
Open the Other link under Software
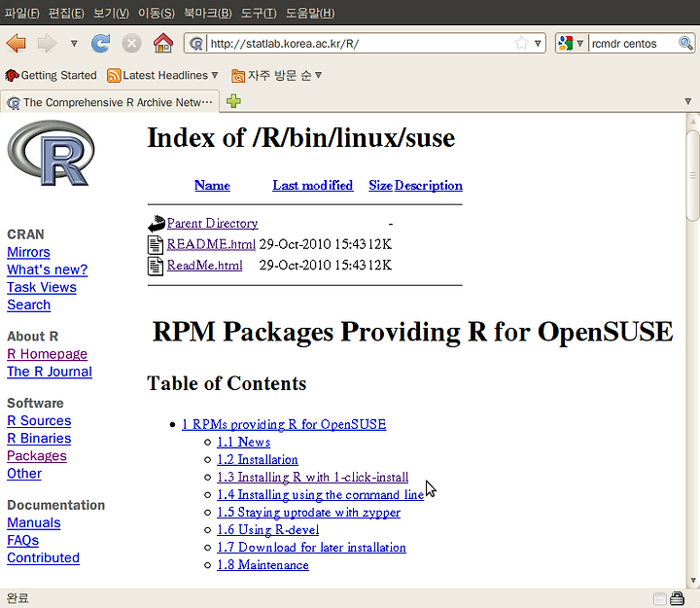tap(24, 474)
